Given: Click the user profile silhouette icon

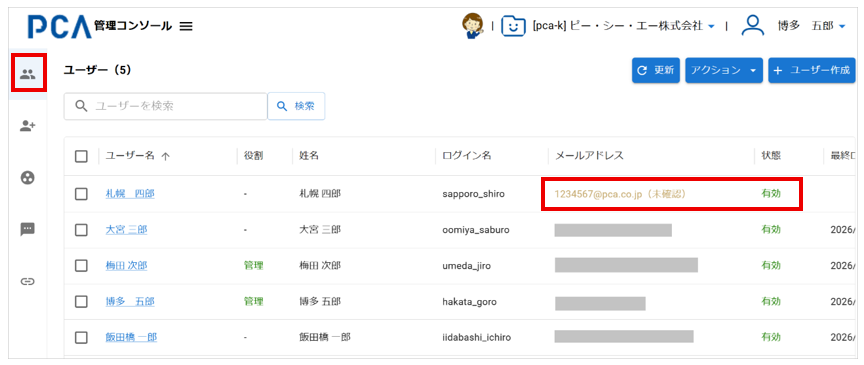Looking at the screenshot, I should tap(753, 25).
